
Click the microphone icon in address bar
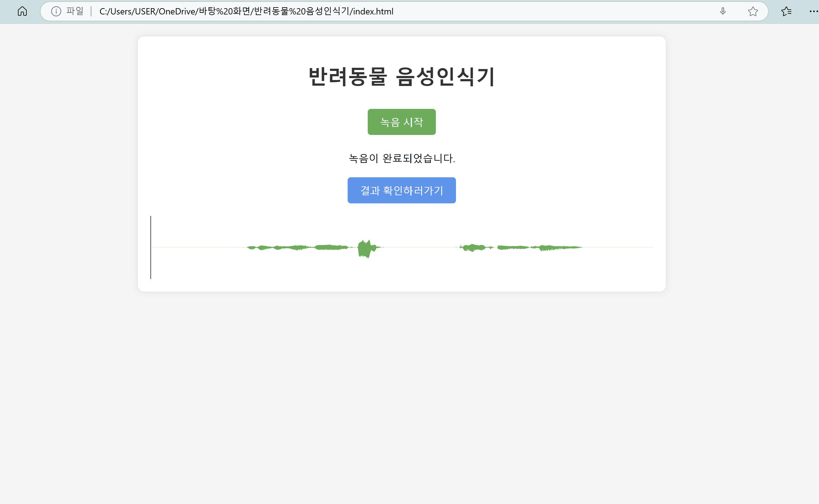[x=723, y=11]
